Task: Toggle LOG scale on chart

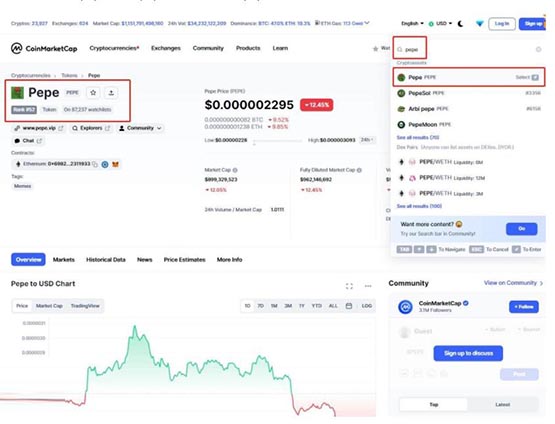Action: coord(367,306)
